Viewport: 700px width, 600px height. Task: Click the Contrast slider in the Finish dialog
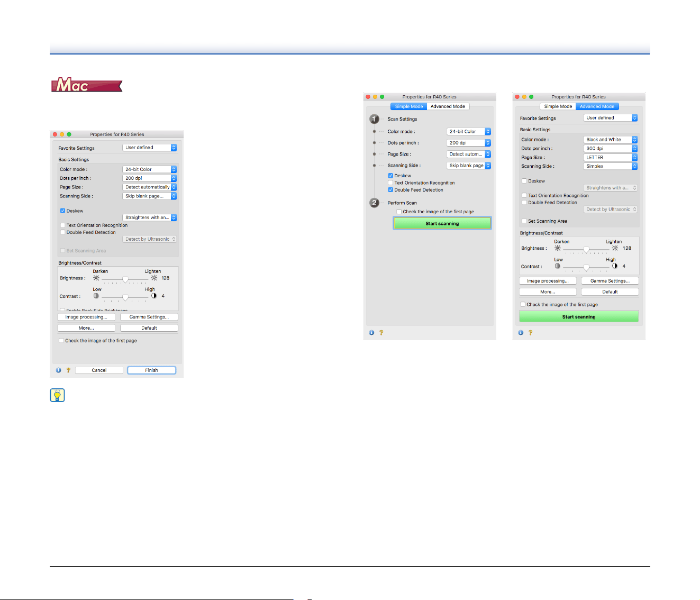tap(125, 297)
